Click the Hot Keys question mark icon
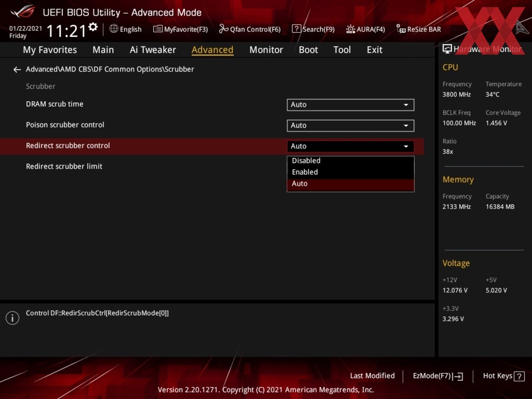The width and height of the screenshot is (532, 399). click(519, 376)
